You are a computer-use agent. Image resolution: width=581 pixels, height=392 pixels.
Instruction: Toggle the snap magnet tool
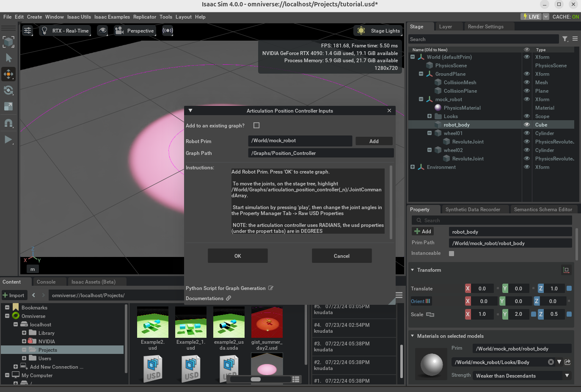[x=8, y=123]
